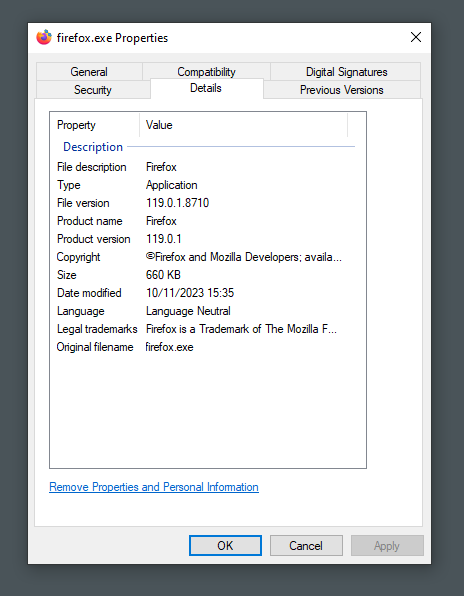Select the Legal trademarks row

(x=205, y=329)
